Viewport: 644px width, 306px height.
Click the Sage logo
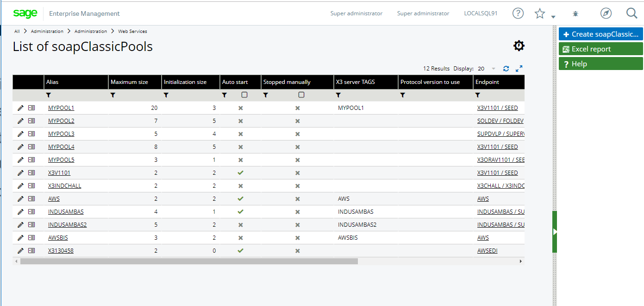(25, 13)
